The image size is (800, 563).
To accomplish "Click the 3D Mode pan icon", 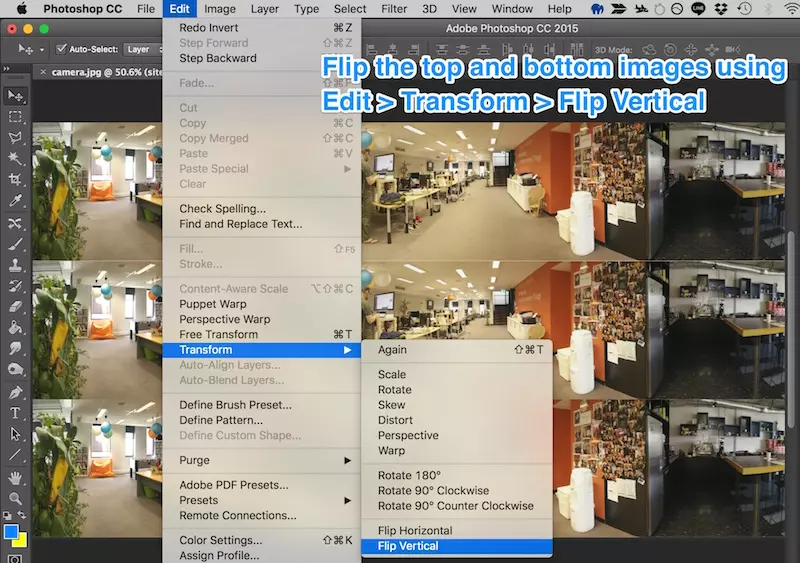I will [x=691, y=50].
